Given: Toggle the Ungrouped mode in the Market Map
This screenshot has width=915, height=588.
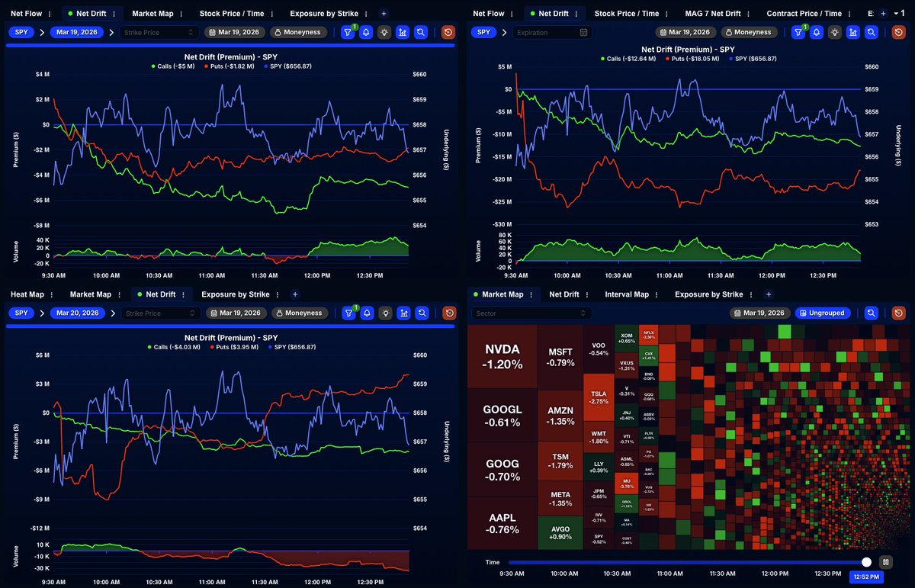Looking at the screenshot, I should pos(823,313).
